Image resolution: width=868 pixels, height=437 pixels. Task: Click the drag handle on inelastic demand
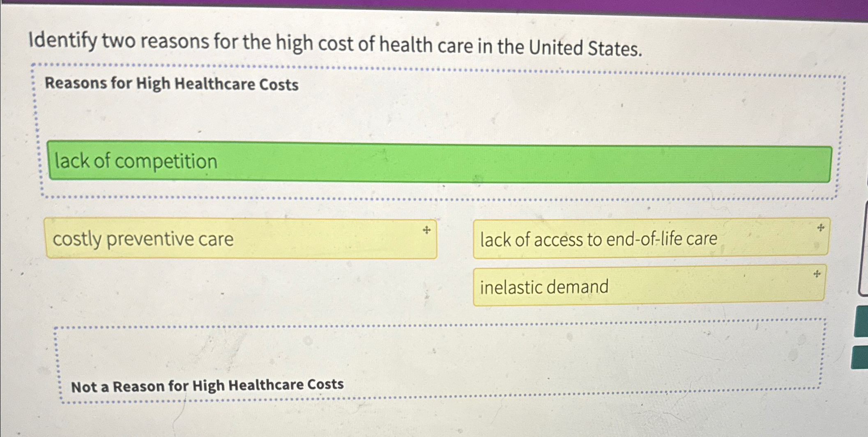[x=817, y=274]
